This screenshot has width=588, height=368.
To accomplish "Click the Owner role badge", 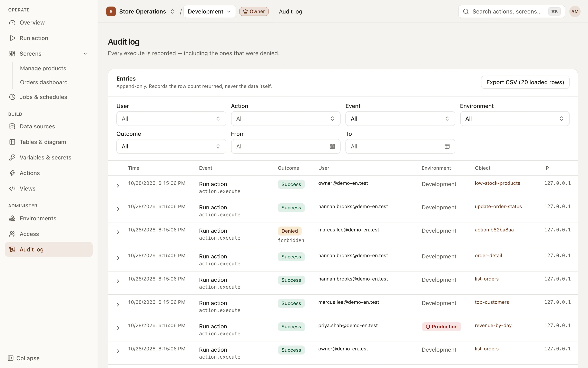I will coord(254,11).
